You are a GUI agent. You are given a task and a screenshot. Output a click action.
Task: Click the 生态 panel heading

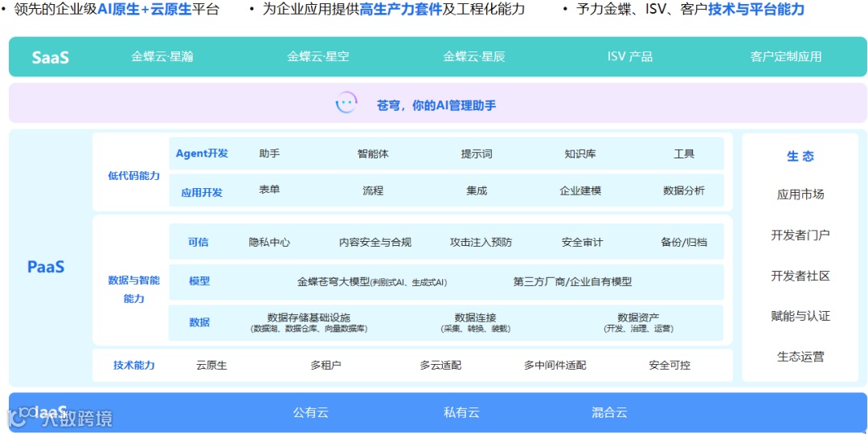click(800, 157)
